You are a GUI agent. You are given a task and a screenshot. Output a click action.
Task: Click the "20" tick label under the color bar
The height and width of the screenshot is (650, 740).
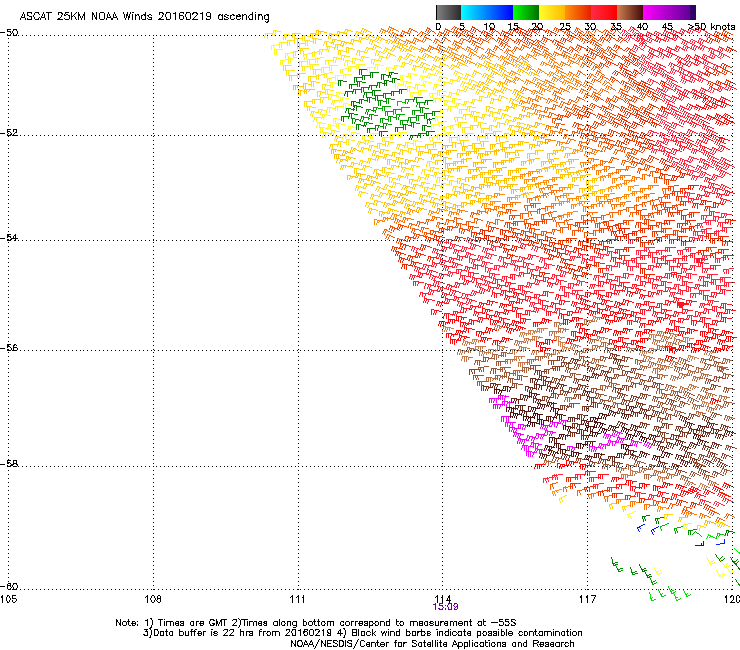click(x=537, y=27)
